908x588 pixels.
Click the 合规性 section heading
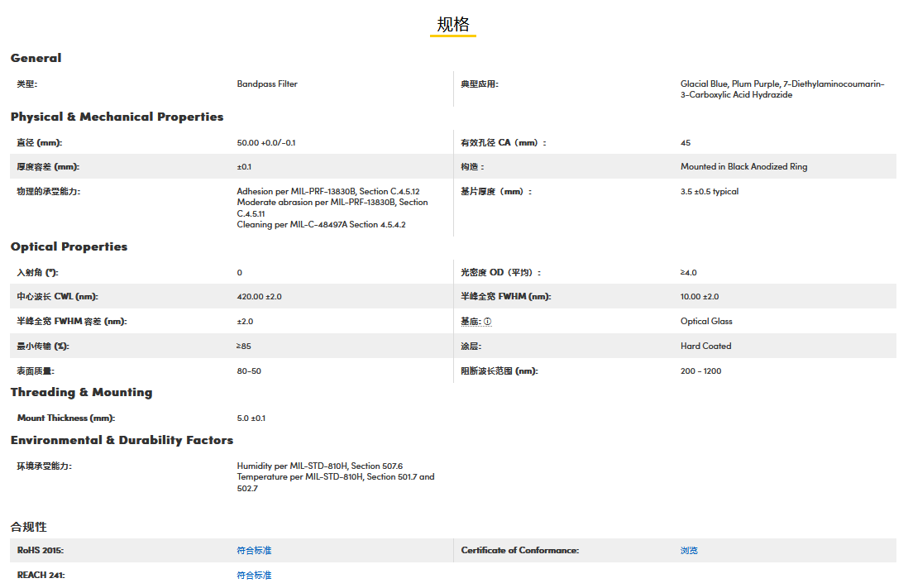(29, 527)
